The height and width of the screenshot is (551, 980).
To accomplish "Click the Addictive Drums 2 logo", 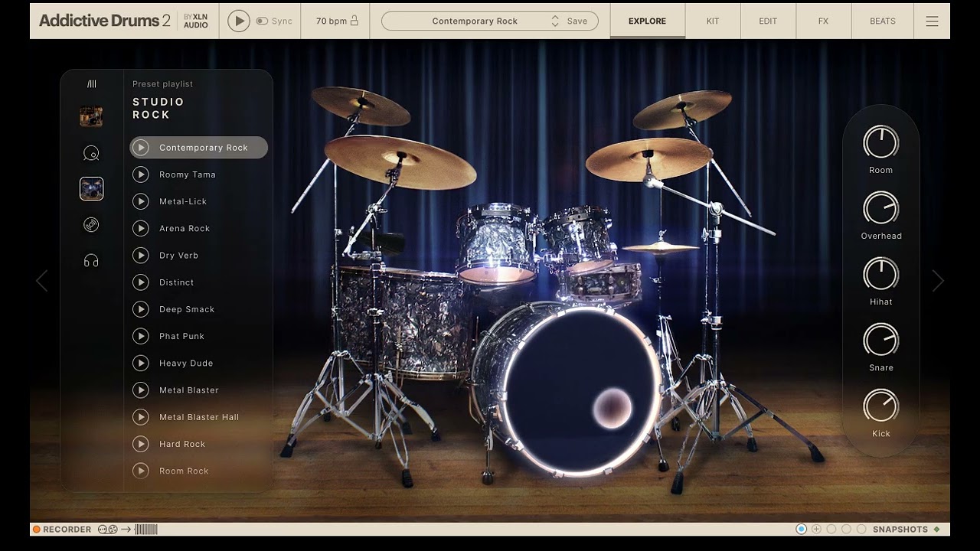I will pos(105,21).
